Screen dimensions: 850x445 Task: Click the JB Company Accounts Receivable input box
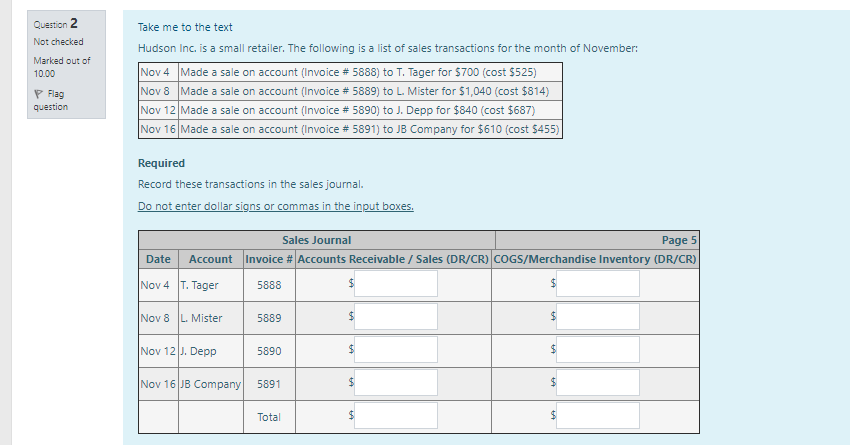pos(396,383)
